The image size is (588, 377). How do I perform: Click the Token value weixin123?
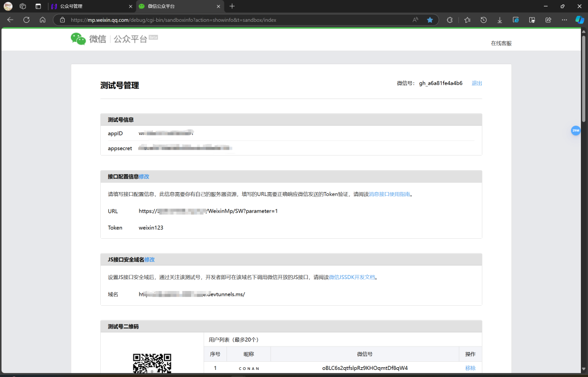[x=151, y=227]
